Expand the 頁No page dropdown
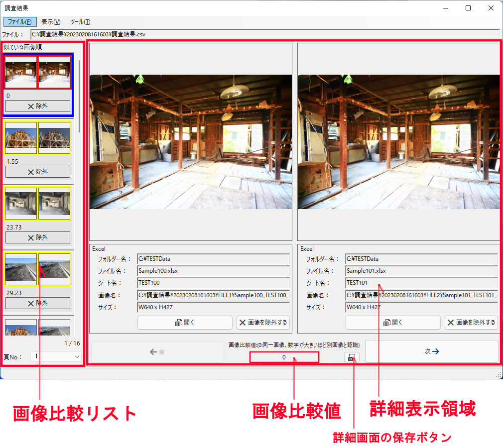The image size is (503, 448). 77,356
